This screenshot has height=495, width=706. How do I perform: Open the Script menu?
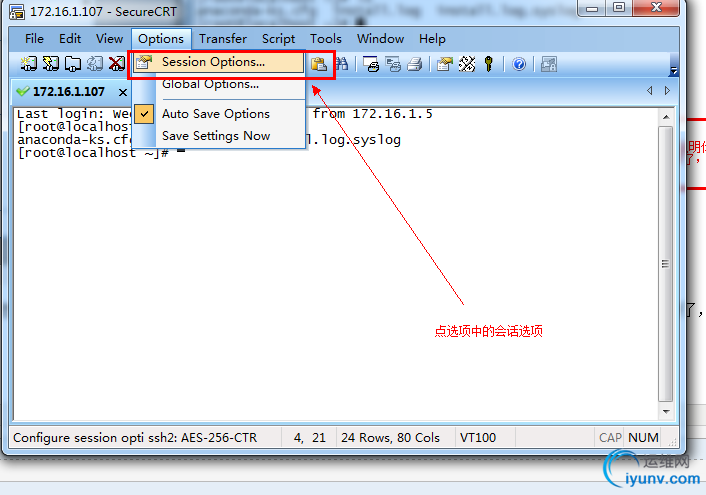[x=278, y=39]
